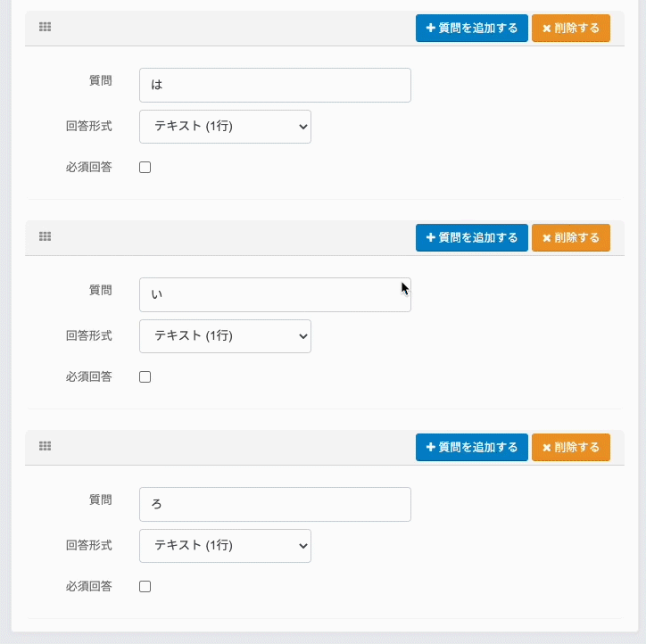Add a question after the は block
This screenshot has width=646, height=644.
[x=471, y=28]
